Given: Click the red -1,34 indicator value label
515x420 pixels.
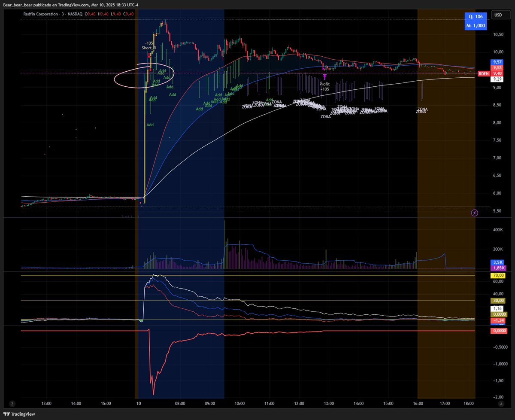Looking at the screenshot, I should [498, 320].
